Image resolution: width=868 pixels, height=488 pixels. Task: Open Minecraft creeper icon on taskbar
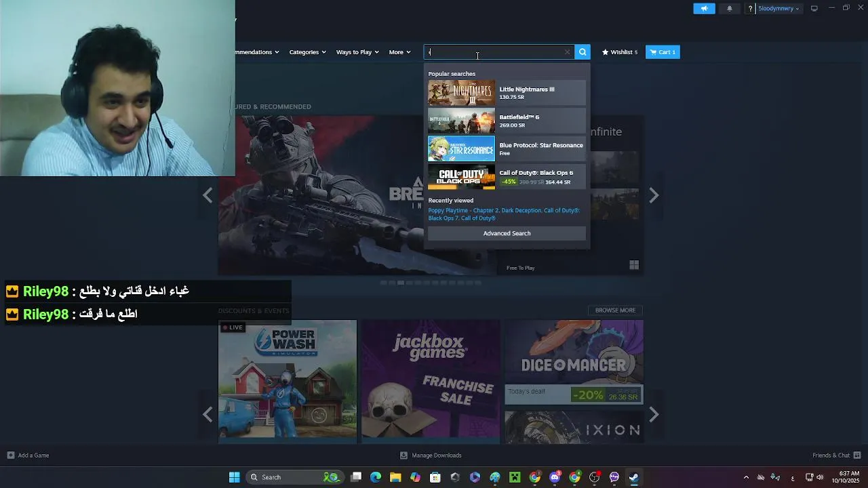click(515, 477)
